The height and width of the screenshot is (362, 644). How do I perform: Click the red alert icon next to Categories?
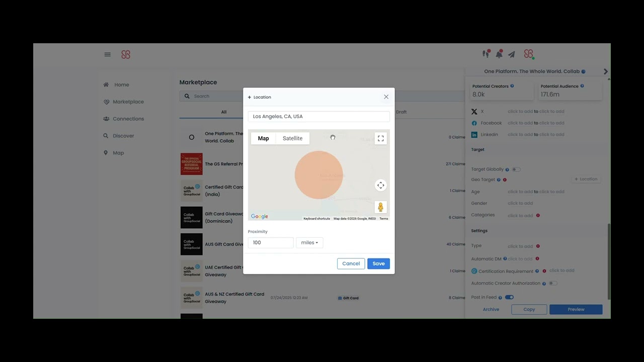pos(538,216)
